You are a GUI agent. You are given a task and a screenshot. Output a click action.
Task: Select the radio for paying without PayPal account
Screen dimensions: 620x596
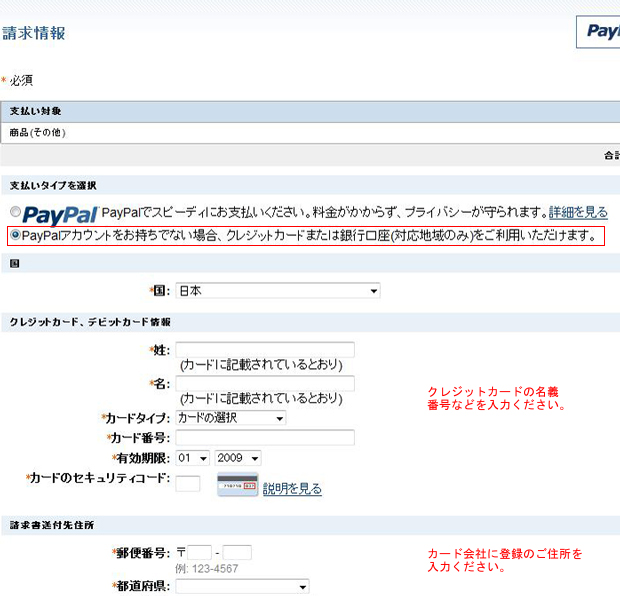point(15,235)
